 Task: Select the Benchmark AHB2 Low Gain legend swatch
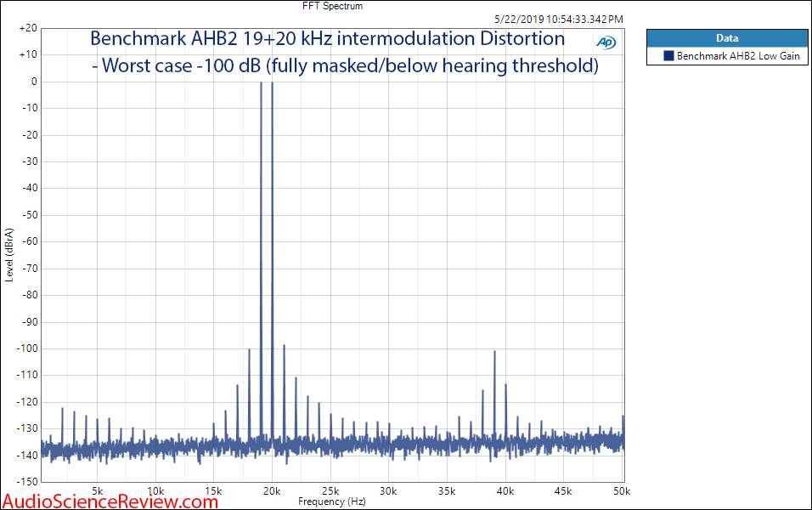[x=668, y=55]
